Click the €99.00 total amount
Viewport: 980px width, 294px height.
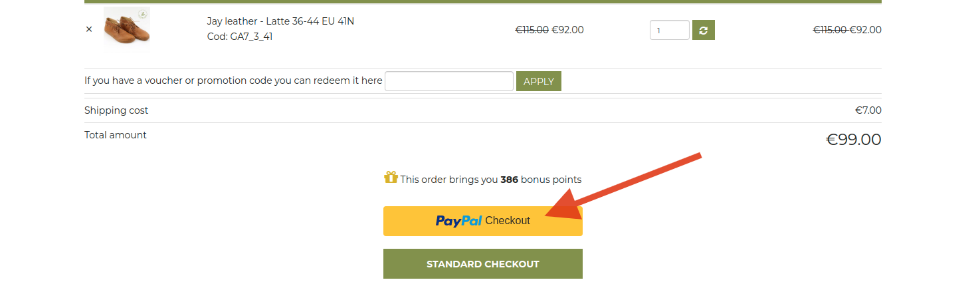coord(853,140)
